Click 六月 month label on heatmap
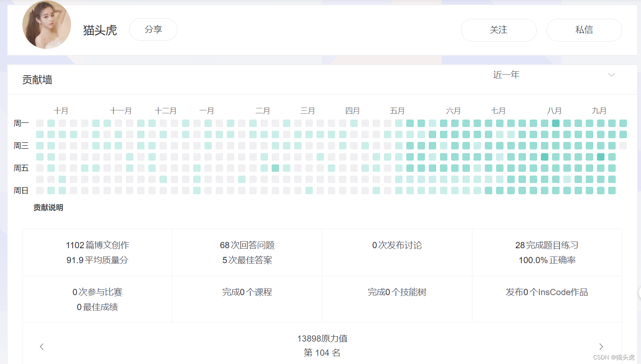Viewport: 641px width, 364px height. click(x=454, y=111)
